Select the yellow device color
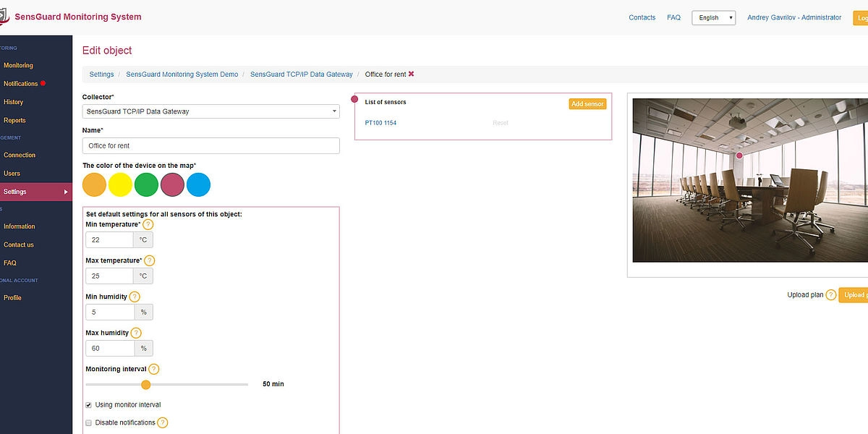Screen dimensions: 868x434 [x=121, y=184]
